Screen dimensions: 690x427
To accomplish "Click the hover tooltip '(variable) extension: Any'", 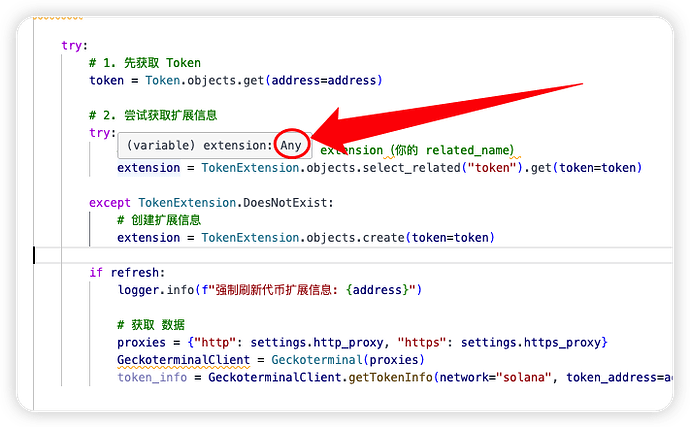I will [214, 145].
